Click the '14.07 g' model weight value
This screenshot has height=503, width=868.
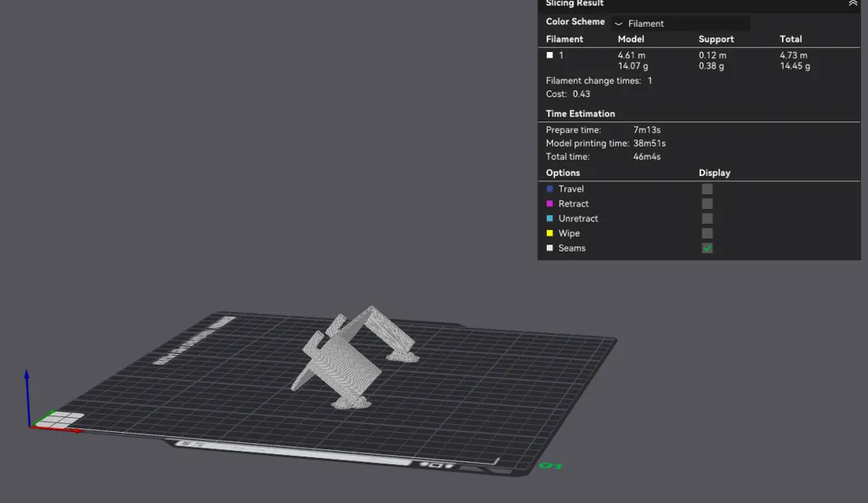click(633, 66)
